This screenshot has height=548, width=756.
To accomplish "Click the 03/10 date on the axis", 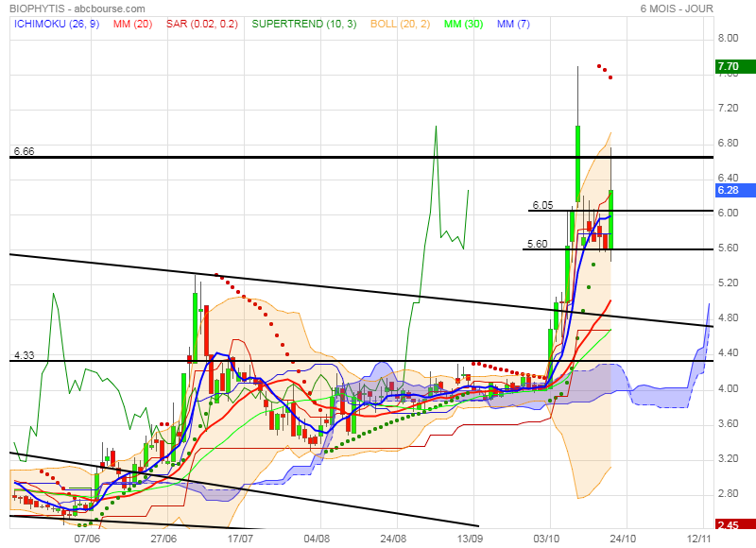I will click(x=547, y=539).
